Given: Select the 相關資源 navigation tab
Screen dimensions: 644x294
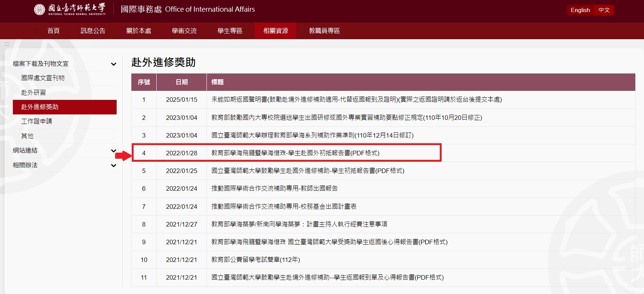Looking at the screenshot, I should [276, 31].
